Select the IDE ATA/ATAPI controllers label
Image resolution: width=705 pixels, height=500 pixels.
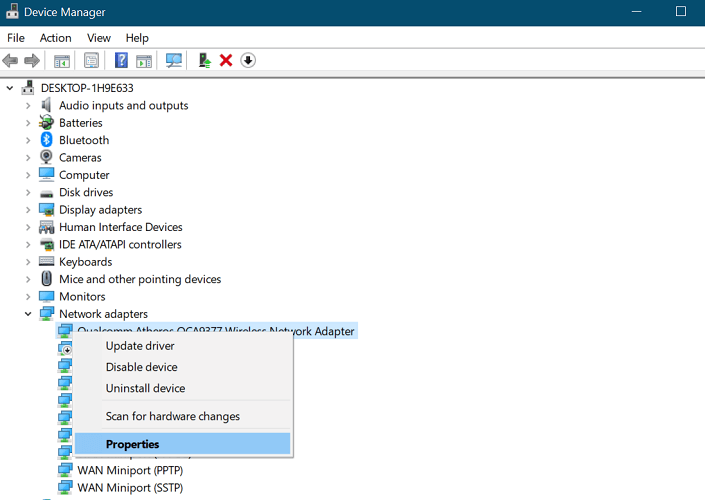click(120, 245)
